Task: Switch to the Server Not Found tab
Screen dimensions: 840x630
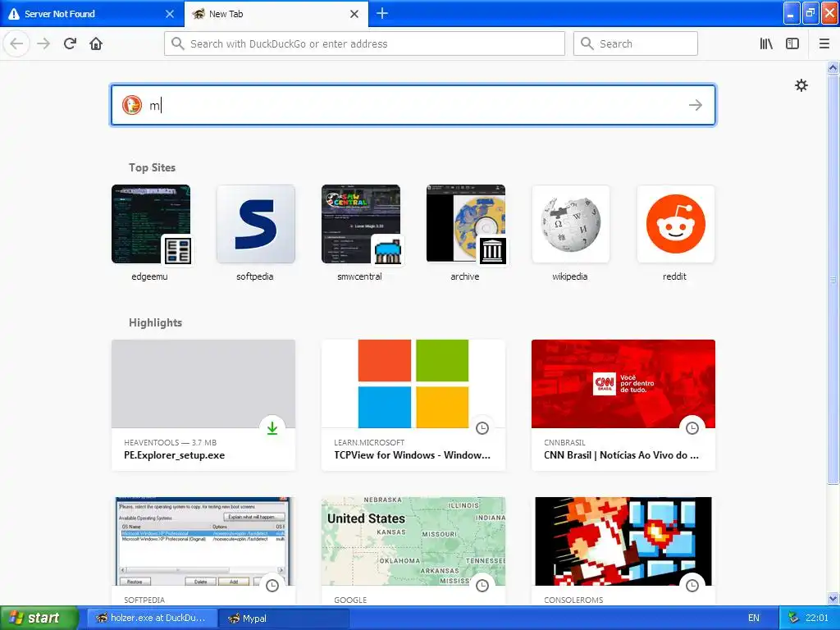Action: pyautogui.click(x=91, y=14)
